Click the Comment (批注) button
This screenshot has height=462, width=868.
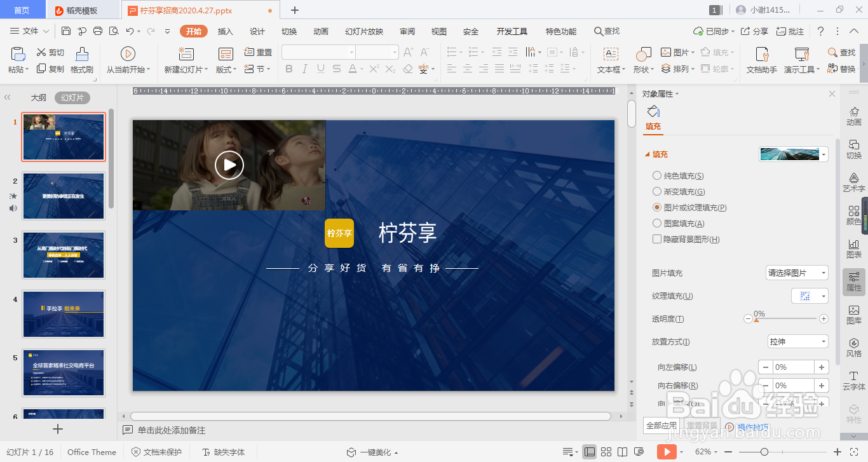(x=790, y=31)
